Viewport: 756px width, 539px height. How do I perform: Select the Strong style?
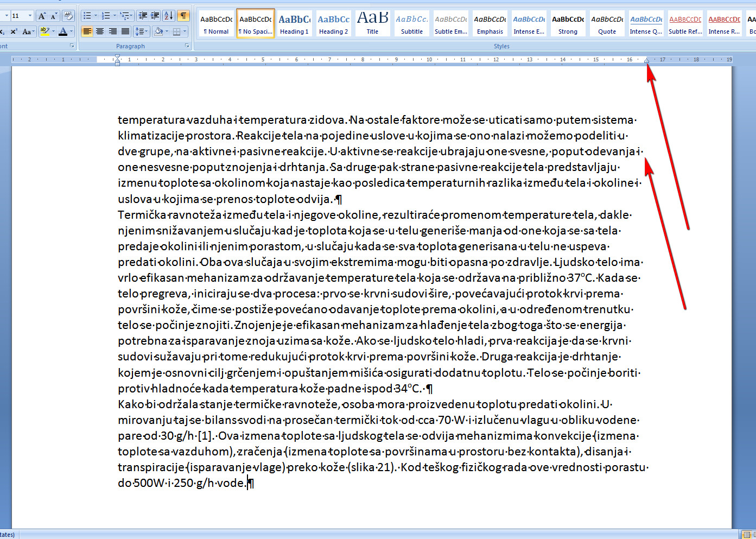(x=568, y=23)
